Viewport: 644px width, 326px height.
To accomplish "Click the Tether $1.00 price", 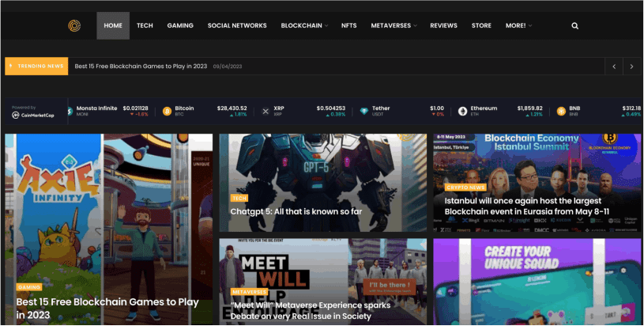I will tap(437, 108).
